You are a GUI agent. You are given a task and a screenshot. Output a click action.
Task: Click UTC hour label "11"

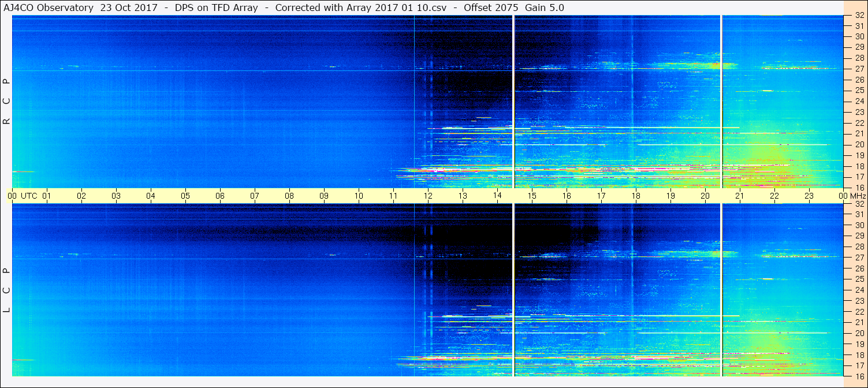[393, 196]
